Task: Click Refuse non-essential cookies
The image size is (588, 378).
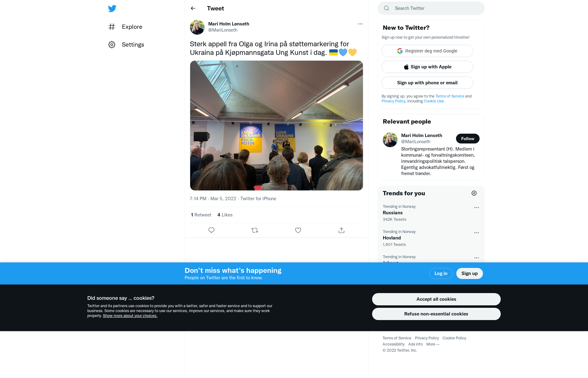Action: [436, 314]
